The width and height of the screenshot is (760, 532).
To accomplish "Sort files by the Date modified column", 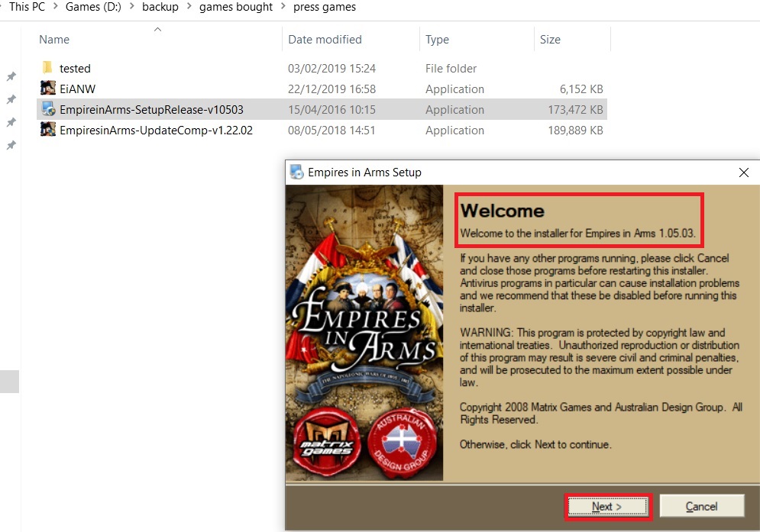I will click(325, 40).
